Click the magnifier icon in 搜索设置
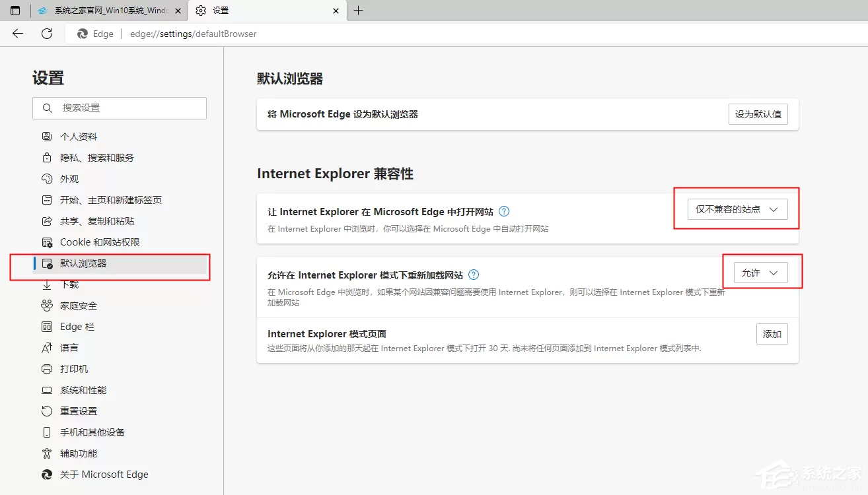 (x=47, y=108)
